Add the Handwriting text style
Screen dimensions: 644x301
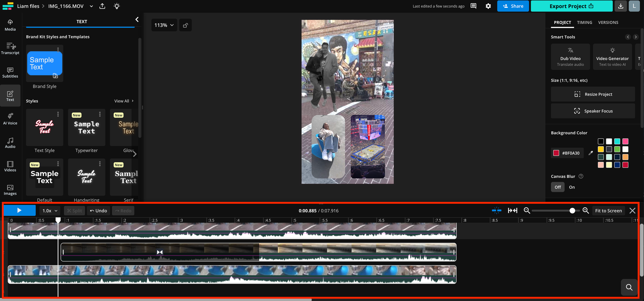87,177
